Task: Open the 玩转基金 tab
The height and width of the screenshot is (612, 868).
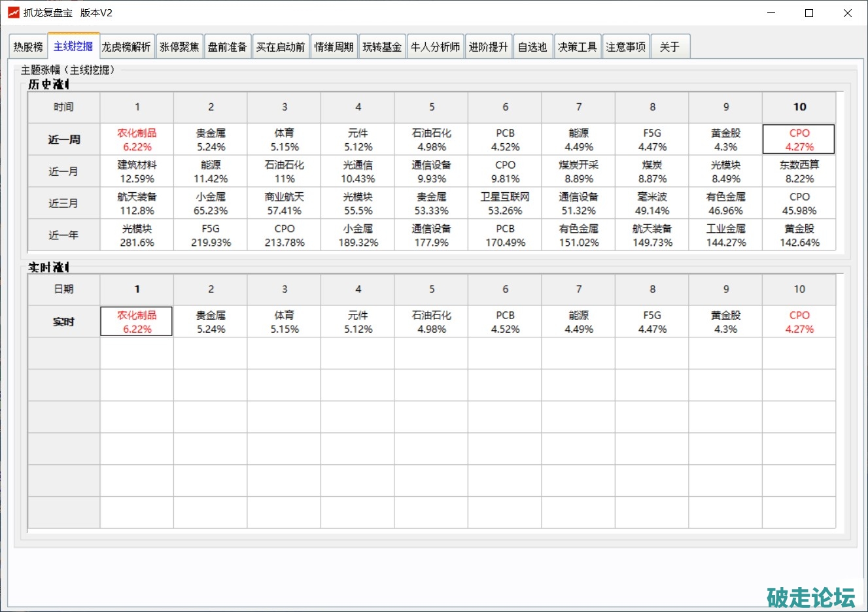Action: click(x=382, y=46)
